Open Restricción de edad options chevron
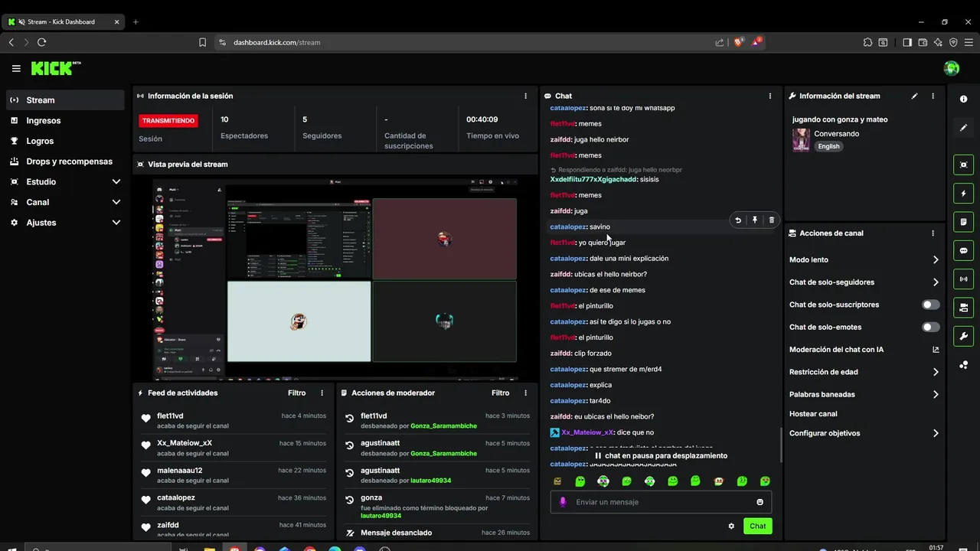This screenshot has width=980, height=551. pos(936,372)
